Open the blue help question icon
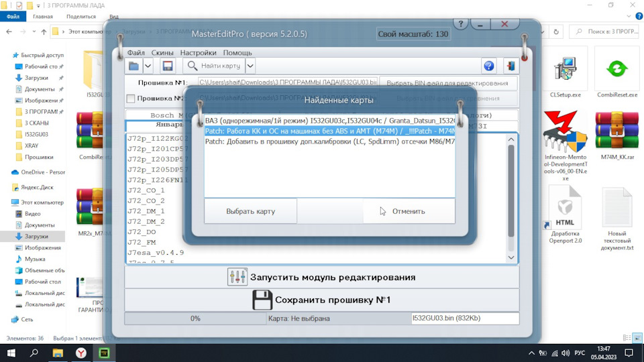This screenshot has height=362, width=644. 489,66
